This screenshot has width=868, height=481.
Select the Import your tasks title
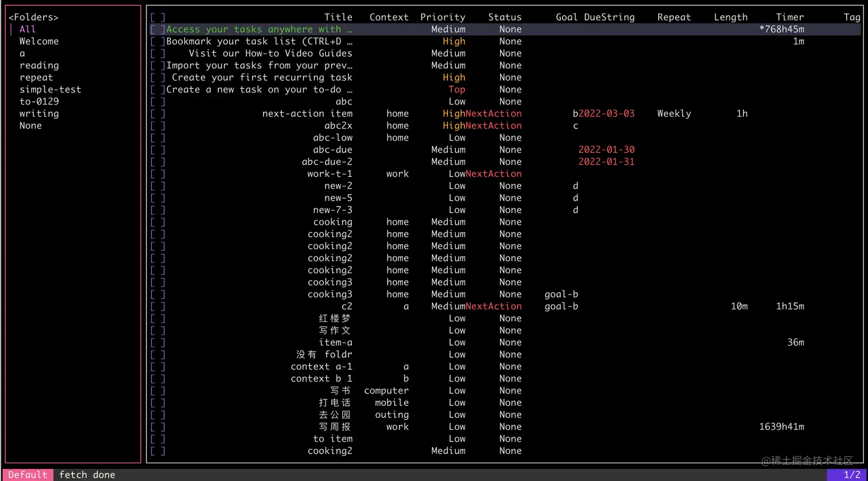(259, 65)
